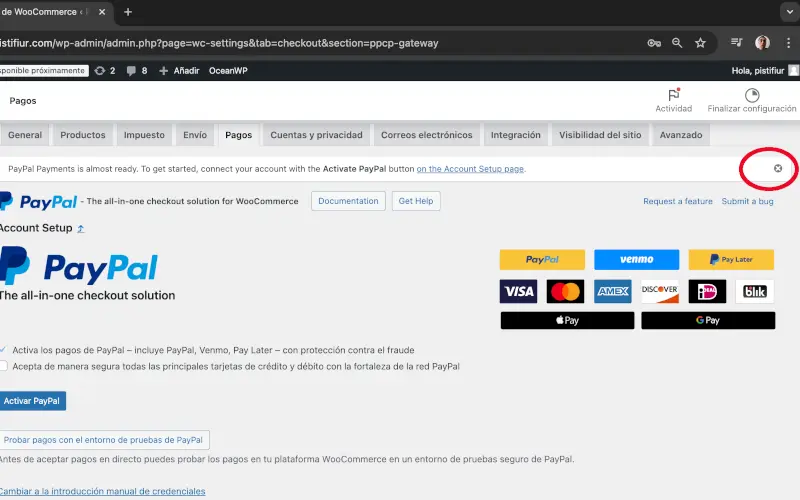Open the Hola, pistifiur account menu
The width and height of the screenshot is (800, 500).
tap(764, 70)
